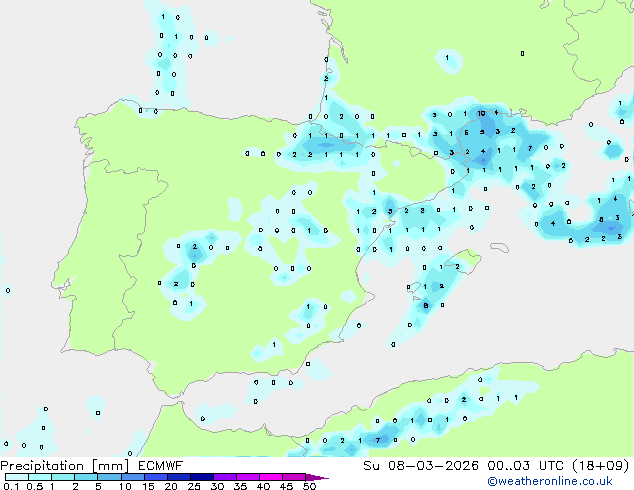Click the 30–35 mm purple legend swatch
This screenshot has height=490, width=634.
224,477
